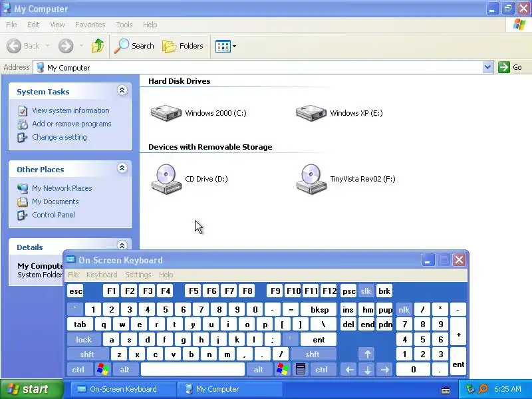Viewport: 532px width, 399px height.
Task: Open My Network Places link
Action: (62, 188)
